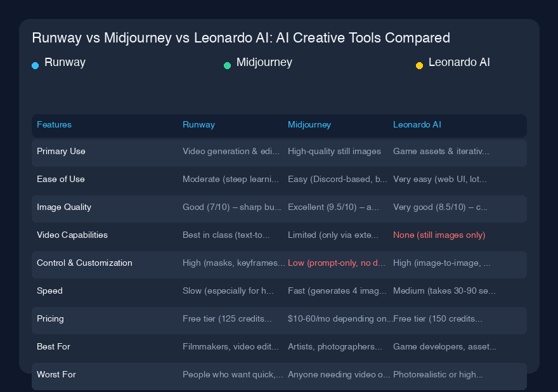Click the 'High (masks, keyframes...' cell

[234, 263]
